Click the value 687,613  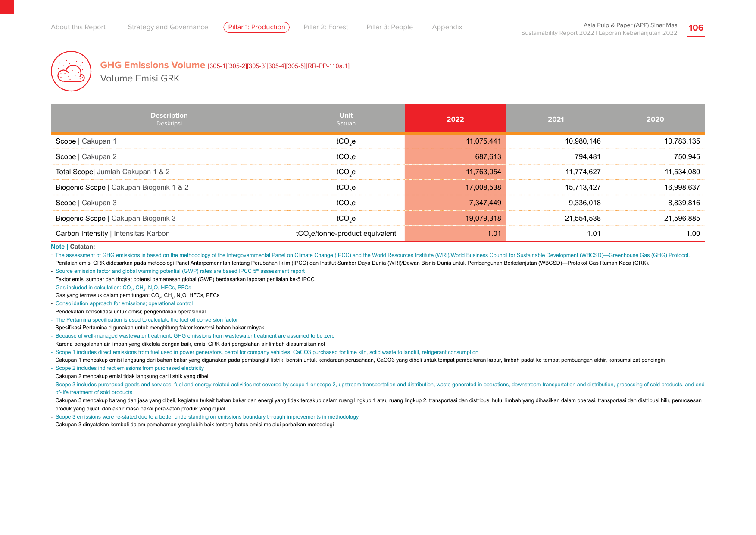[x=488, y=157]
